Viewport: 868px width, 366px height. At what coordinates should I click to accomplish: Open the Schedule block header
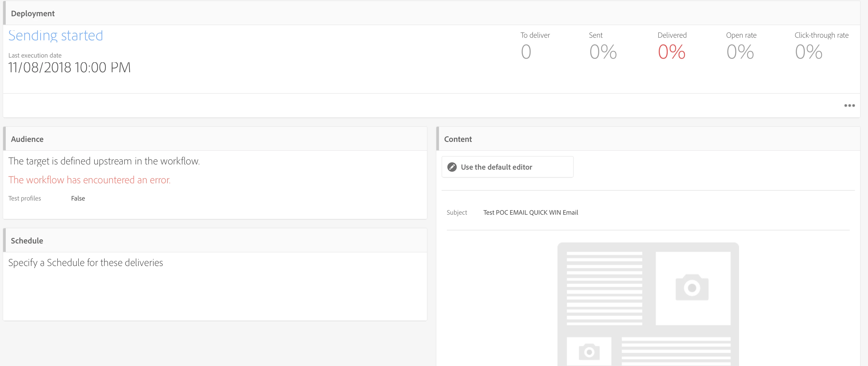click(27, 241)
